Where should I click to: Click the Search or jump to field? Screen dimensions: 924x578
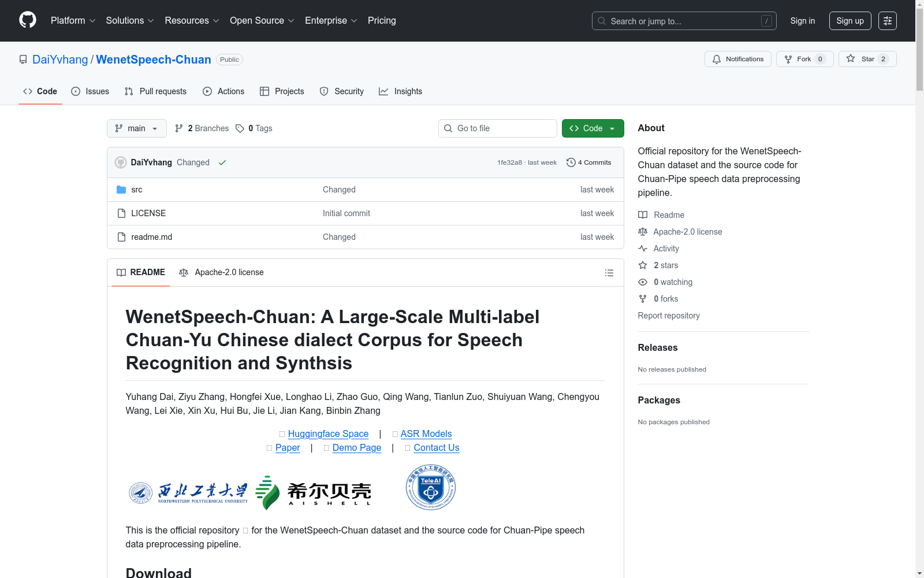tap(684, 21)
